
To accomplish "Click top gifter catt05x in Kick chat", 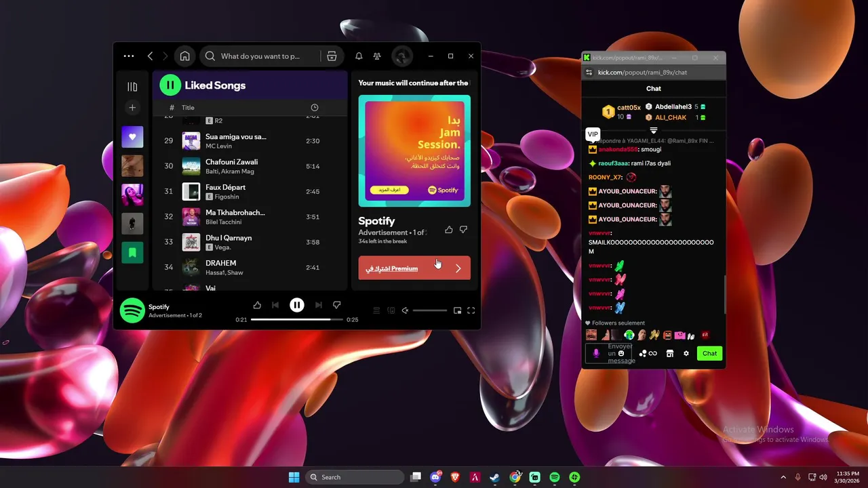I will coord(629,108).
